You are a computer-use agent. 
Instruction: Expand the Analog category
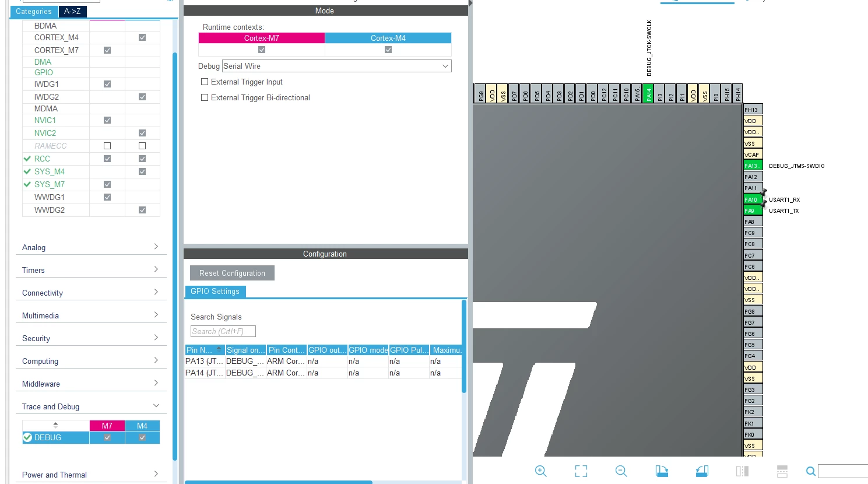pos(91,247)
